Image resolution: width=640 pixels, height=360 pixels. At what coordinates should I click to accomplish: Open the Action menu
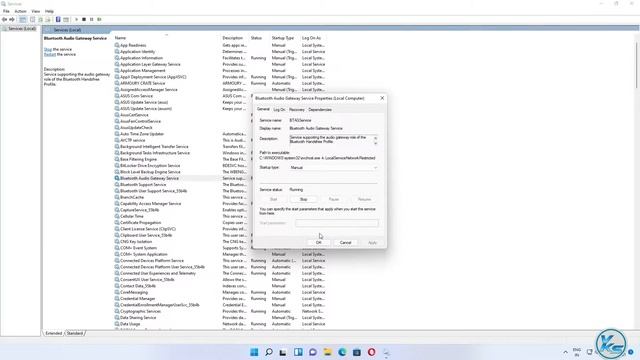pyautogui.click(x=20, y=11)
